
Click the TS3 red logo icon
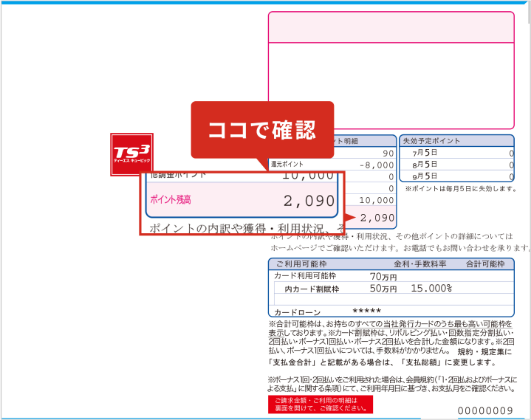(x=131, y=154)
